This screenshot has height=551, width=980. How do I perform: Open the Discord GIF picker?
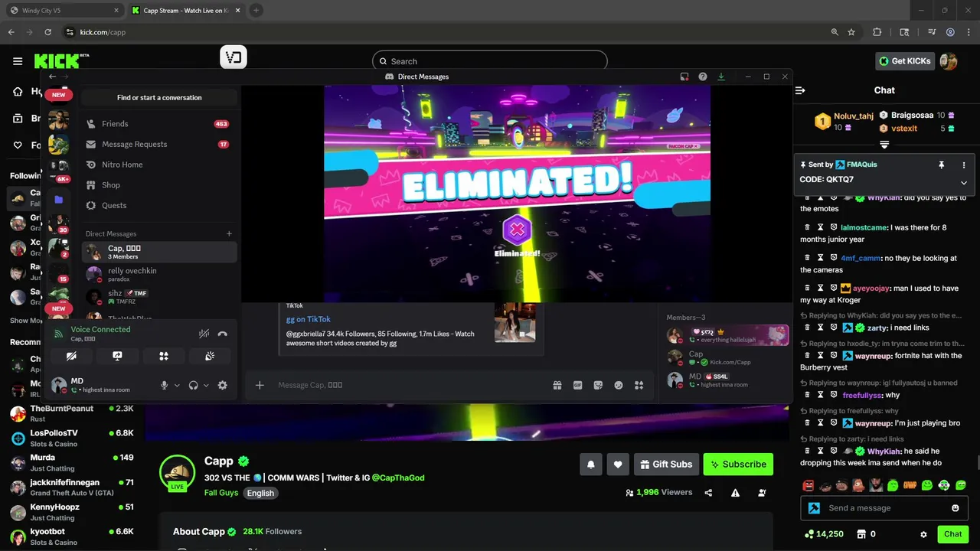(x=578, y=385)
